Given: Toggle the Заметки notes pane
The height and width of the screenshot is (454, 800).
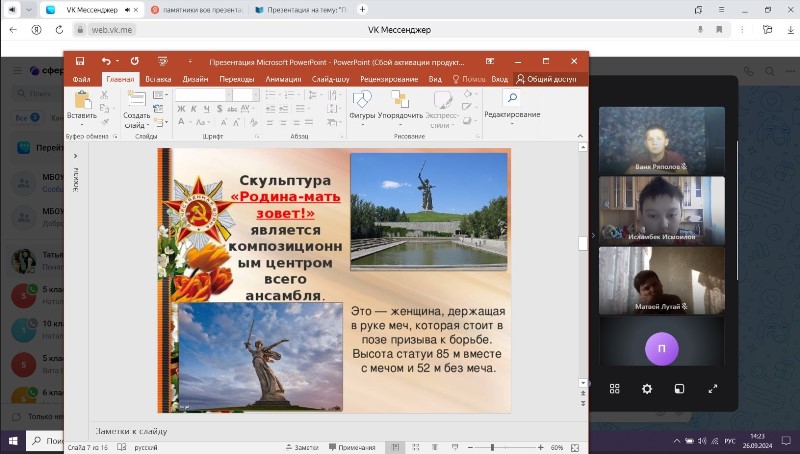Looking at the screenshot, I should pos(302,447).
